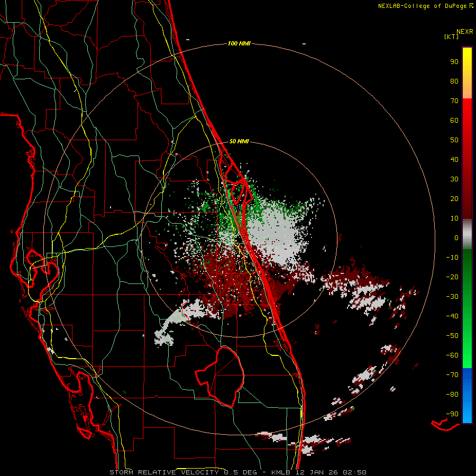Click the -30 value on velocity scale
This screenshot has width=476, height=476.
452,297
